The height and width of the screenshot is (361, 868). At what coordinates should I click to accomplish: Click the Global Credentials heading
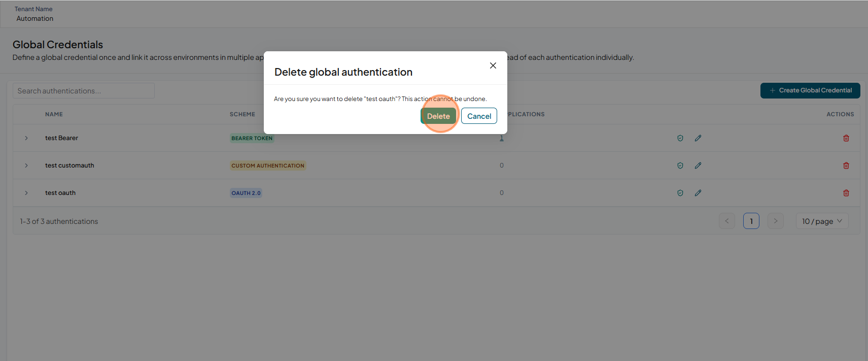point(58,45)
